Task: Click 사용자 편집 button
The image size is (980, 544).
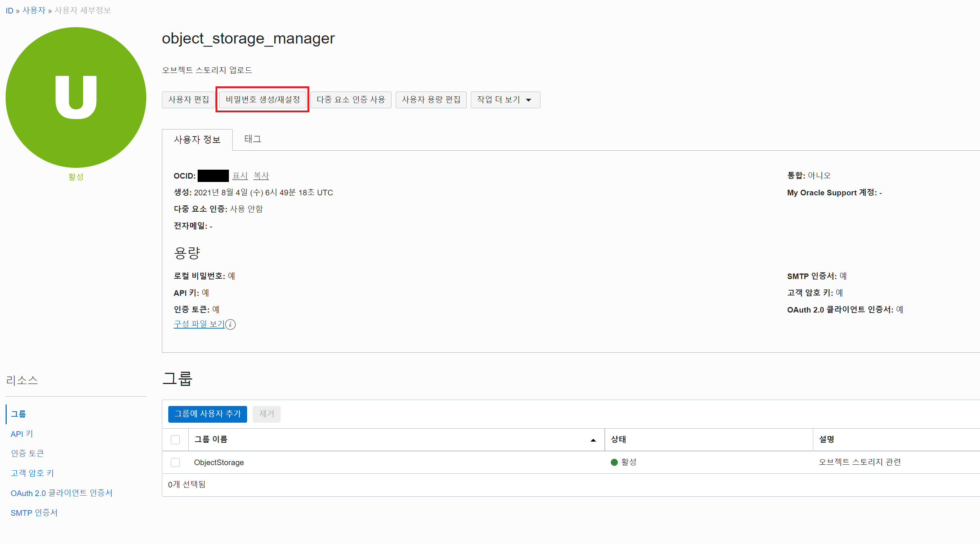Action: [x=188, y=100]
